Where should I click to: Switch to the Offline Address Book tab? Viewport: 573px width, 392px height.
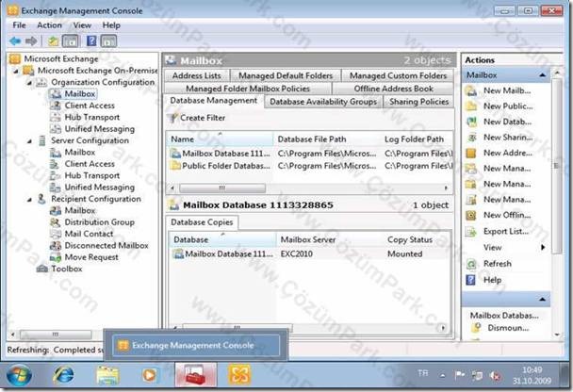393,89
